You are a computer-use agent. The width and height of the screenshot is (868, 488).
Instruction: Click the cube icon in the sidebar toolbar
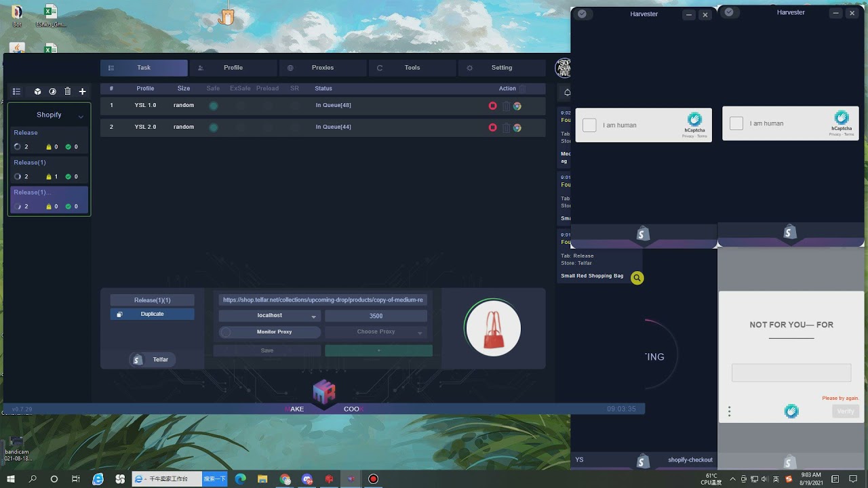pos(38,91)
